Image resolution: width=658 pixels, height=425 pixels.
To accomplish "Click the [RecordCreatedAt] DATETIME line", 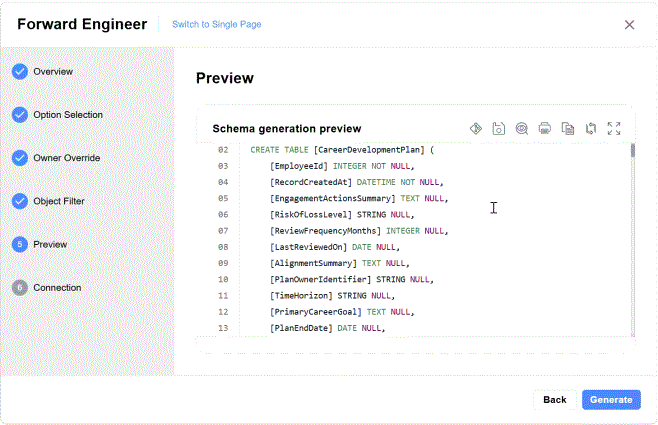I will [357, 182].
